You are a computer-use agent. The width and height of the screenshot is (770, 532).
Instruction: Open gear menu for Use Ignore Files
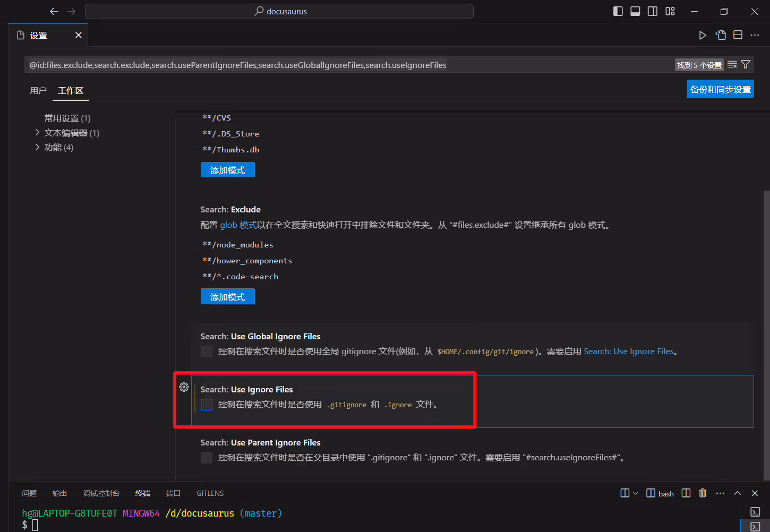pos(184,387)
